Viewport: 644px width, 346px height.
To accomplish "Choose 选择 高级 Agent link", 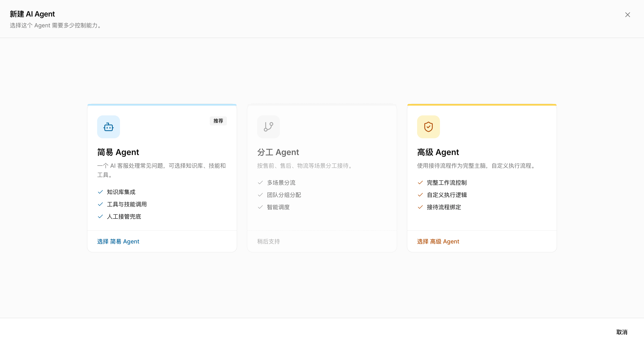I will pos(438,241).
